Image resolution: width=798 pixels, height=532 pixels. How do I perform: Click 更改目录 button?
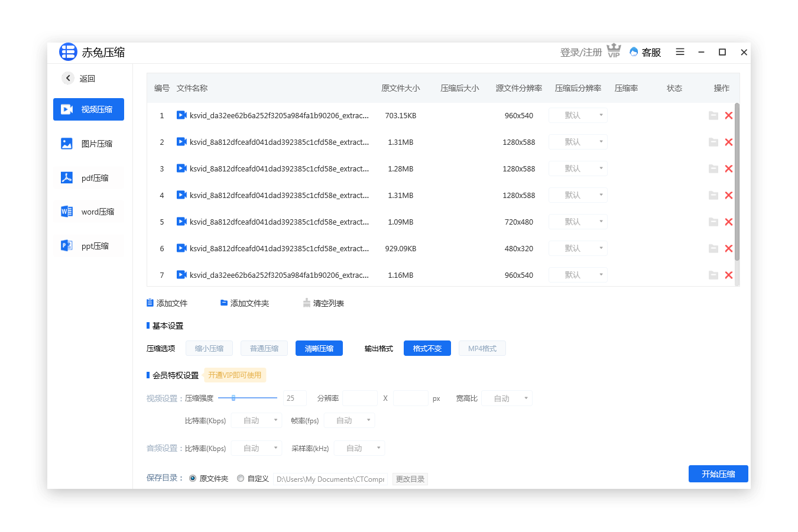[410, 479]
